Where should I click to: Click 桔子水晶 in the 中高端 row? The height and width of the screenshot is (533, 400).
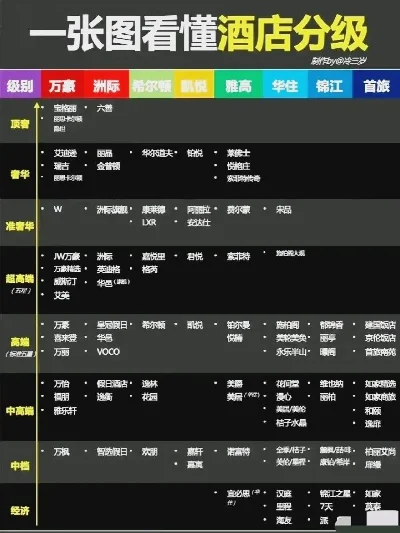coord(292,423)
